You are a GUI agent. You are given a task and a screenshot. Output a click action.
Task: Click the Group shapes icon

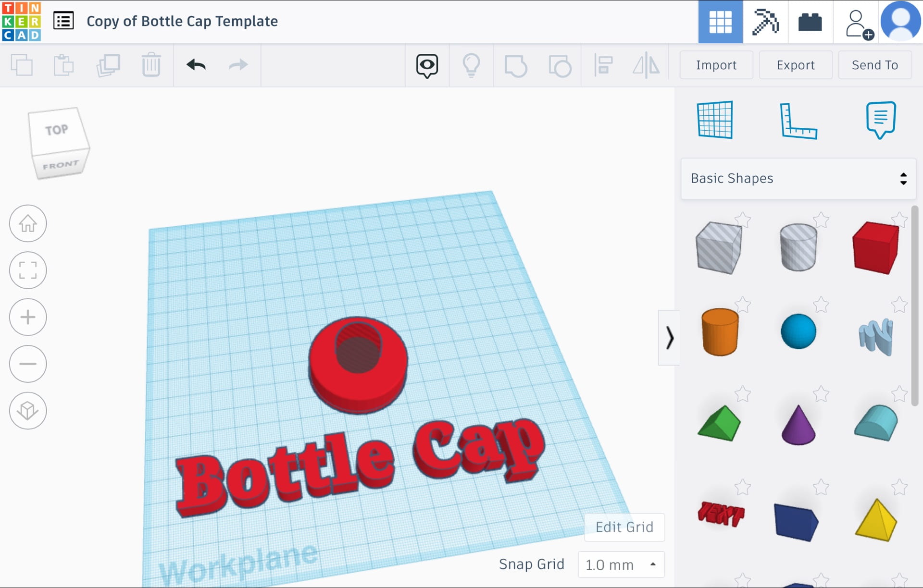[515, 66]
